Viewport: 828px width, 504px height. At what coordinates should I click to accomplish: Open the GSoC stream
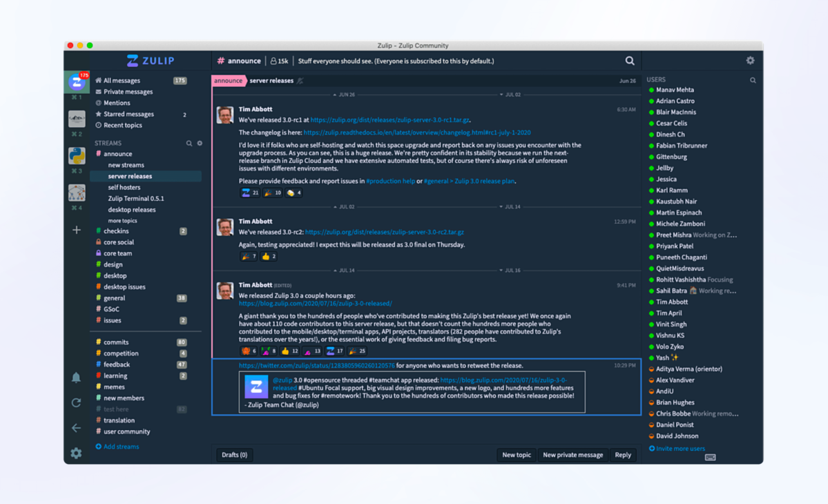pos(111,309)
